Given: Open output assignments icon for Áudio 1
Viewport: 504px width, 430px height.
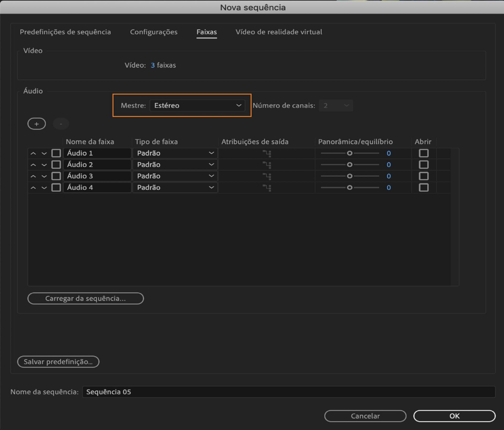Looking at the screenshot, I should (267, 153).
